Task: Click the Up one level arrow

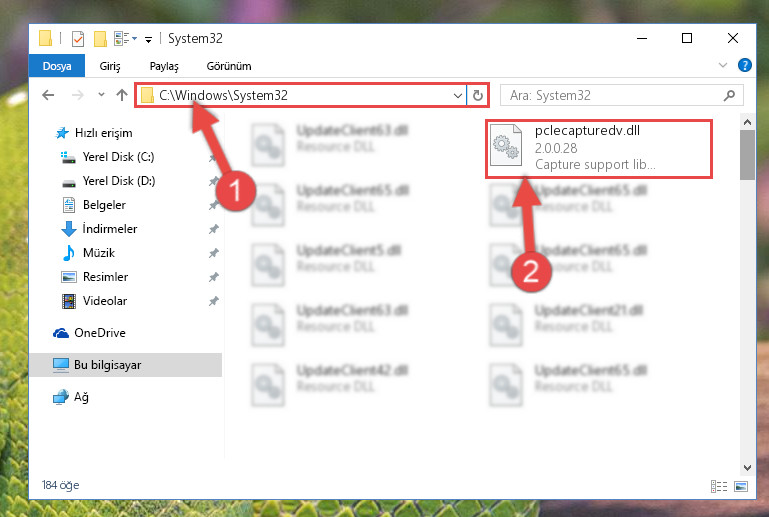Action: (x=122, y=95)
